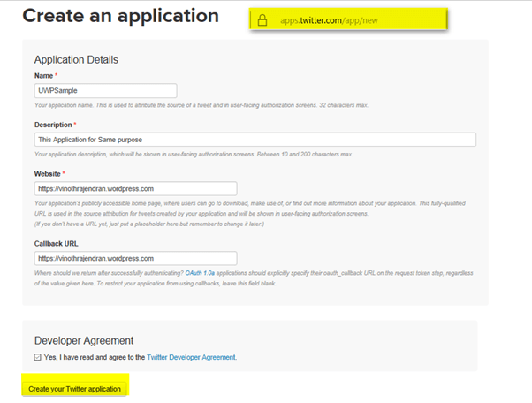Click the padlock icon in the address bar

(261, 19)
